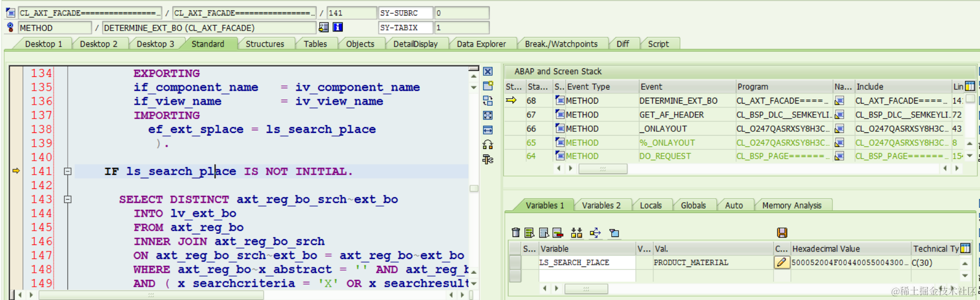
Task: Click the tool layout tree icon
Action: [x=488, y=159]
